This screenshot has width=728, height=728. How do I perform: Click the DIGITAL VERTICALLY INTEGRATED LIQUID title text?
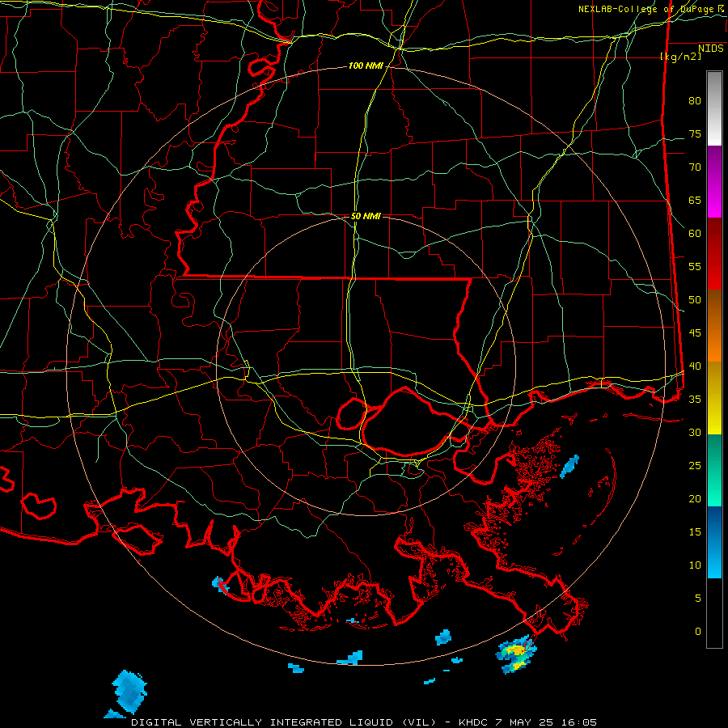click(x=285, y=722)
